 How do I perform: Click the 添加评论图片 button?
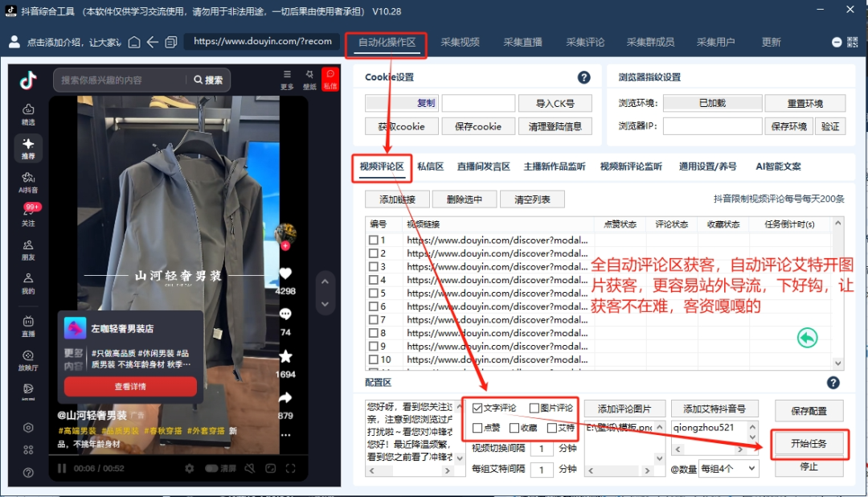coord(624,409)
